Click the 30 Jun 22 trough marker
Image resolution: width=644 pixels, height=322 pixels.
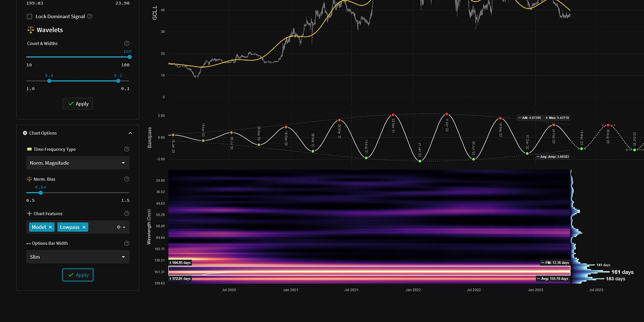(473, 159)
